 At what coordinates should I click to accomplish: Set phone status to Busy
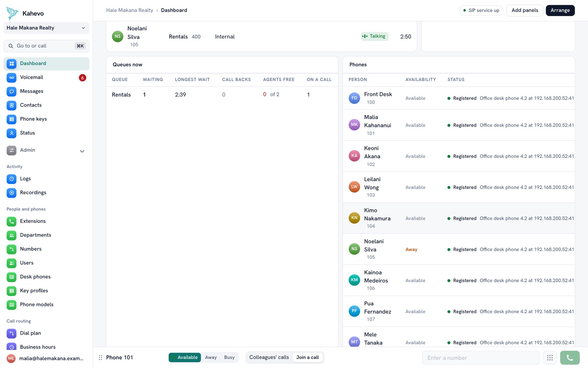229,357
